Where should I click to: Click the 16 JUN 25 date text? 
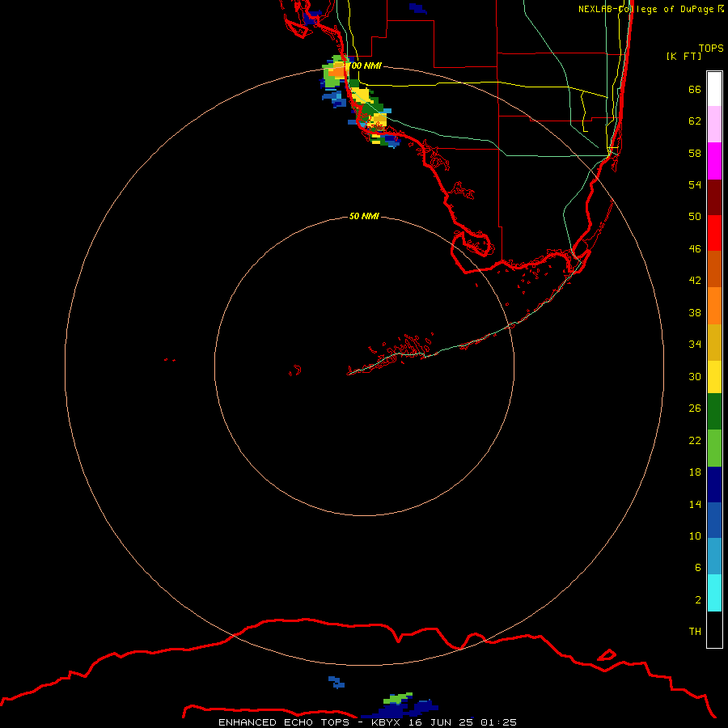[x=441, y=722]
